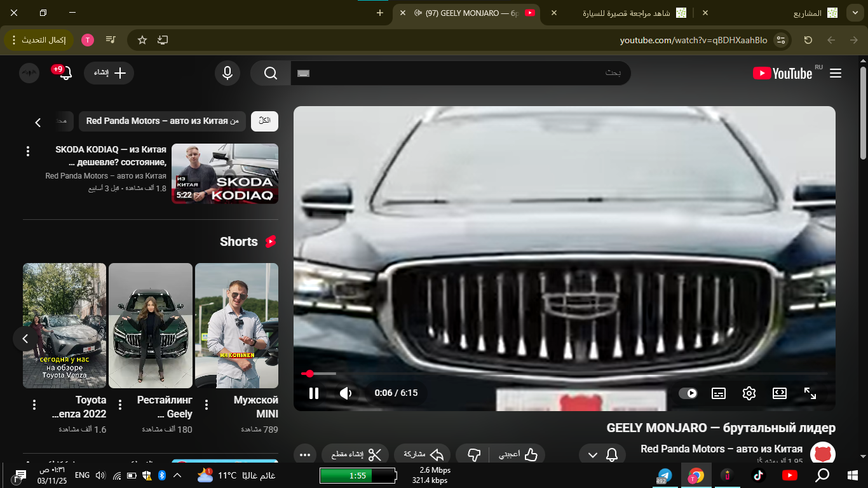The width and height of the screenshot is (868, 488).
Task: Click the Share (مشاركة) button
Action: click(422, 455)
